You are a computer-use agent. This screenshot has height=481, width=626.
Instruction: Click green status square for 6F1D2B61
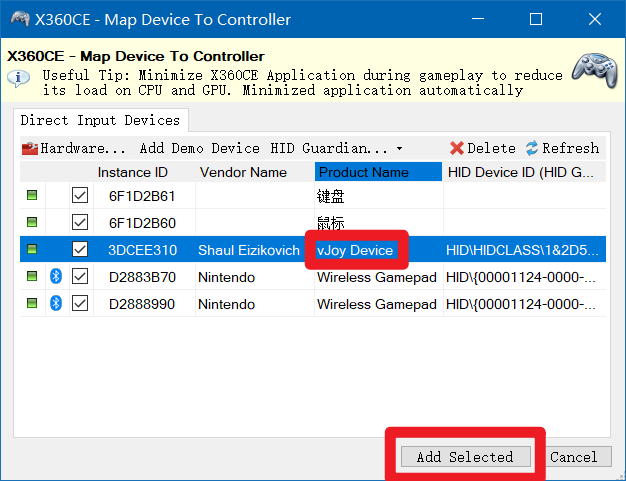32,195
